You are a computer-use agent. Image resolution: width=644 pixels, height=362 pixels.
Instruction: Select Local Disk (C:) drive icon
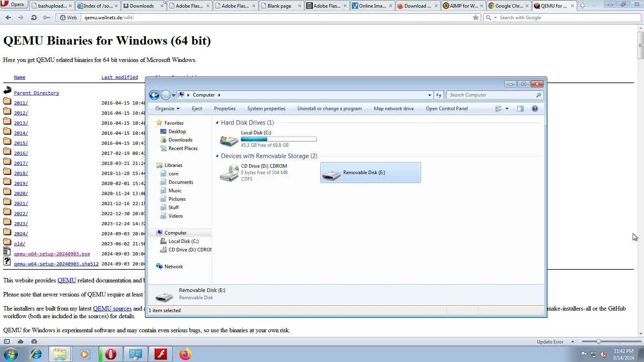(x=229, y=140)
